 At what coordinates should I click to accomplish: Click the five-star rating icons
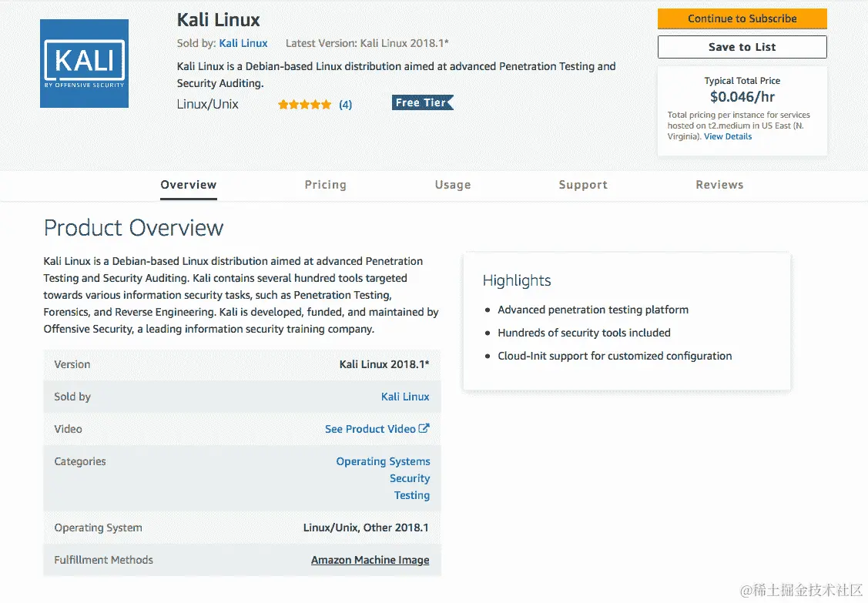click(304, 104)
